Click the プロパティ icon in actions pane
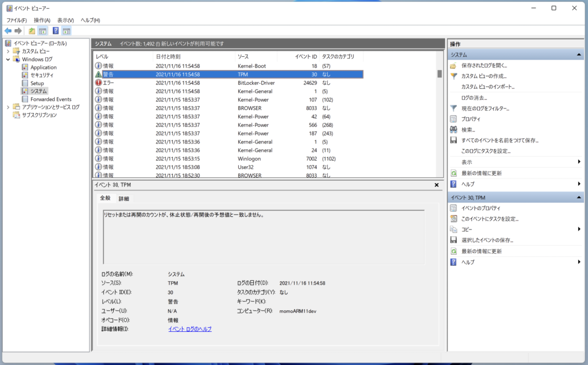 [454, 119]
